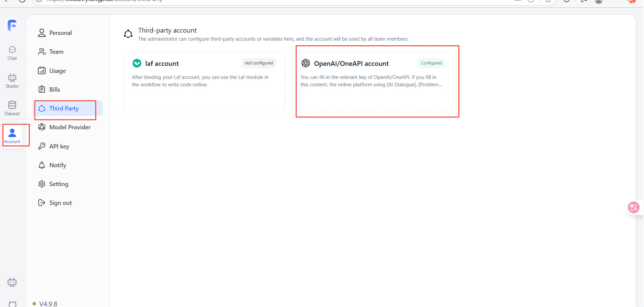Click the V4.9.8 version label
The width and height of the screenshot is (644, 307).
tap(48, 303)
